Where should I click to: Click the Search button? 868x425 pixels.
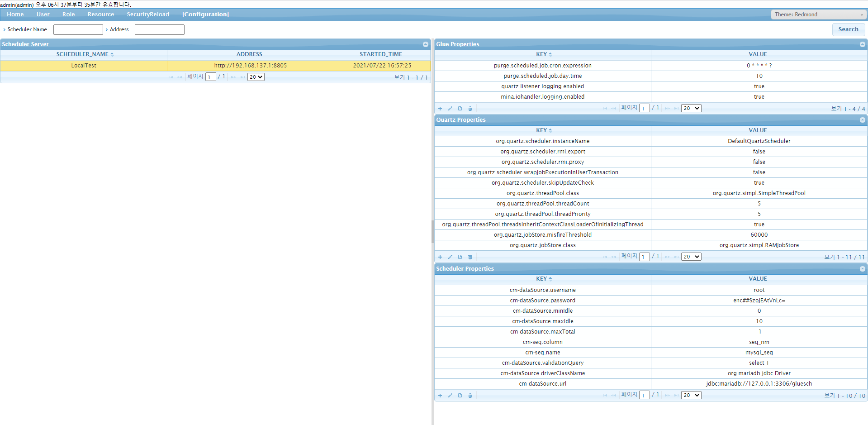click(848, 29)
